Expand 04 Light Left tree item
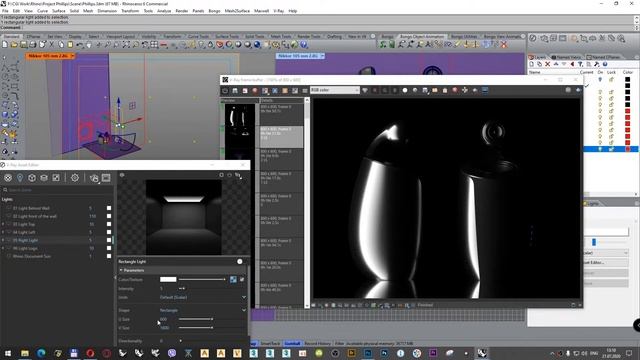 [x=3, y=232]
